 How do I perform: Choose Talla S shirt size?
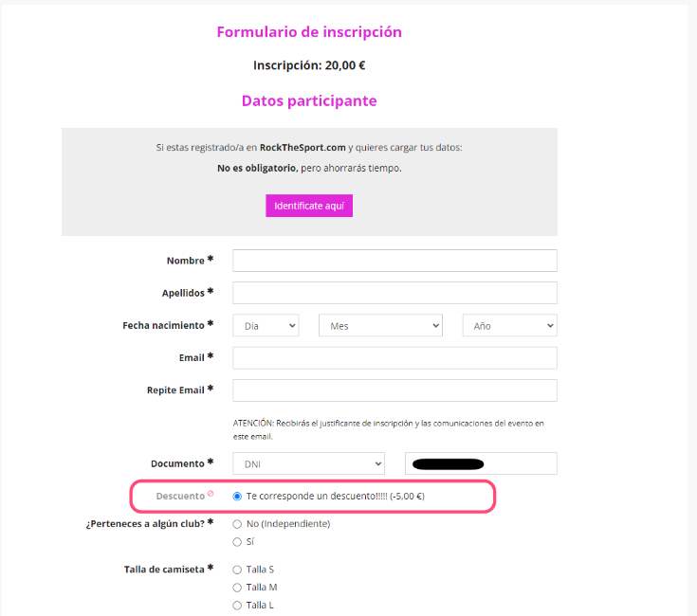coord(237,570)
